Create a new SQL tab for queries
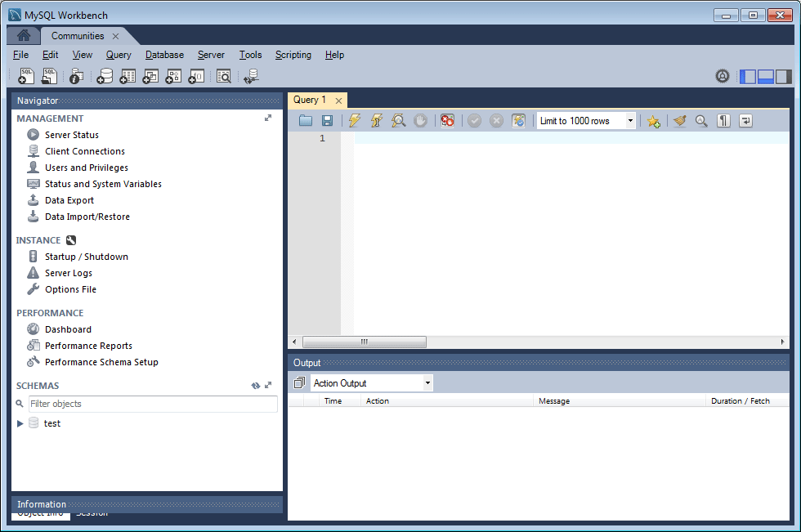801x532 pixels. (x=25, y=76)
